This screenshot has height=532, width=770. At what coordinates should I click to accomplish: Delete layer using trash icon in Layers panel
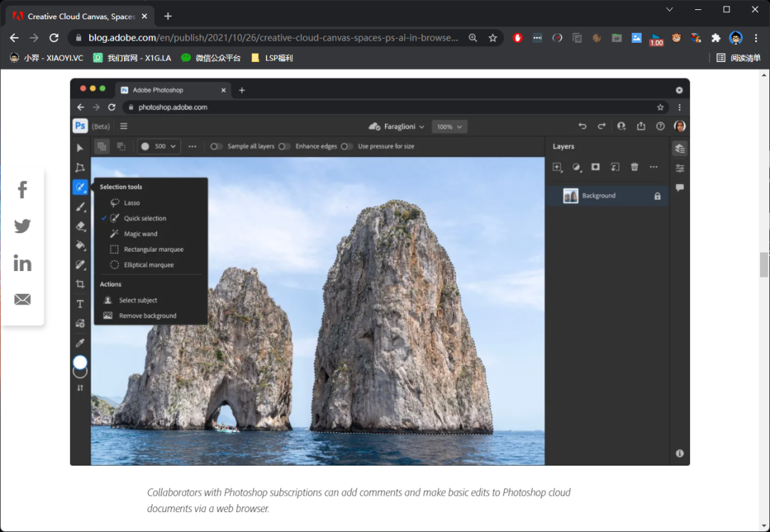point(634,167)
